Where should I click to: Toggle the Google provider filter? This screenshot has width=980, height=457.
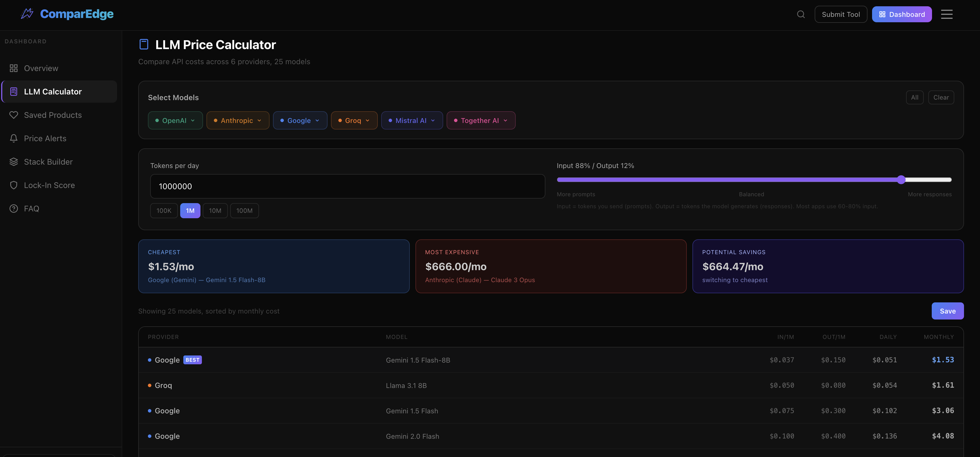coord(300,120)
